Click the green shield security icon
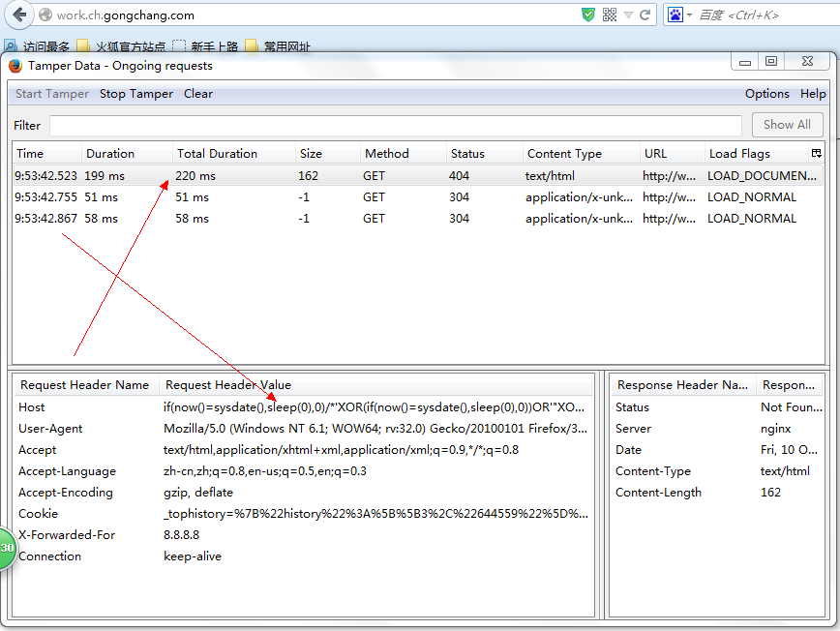 587,15
